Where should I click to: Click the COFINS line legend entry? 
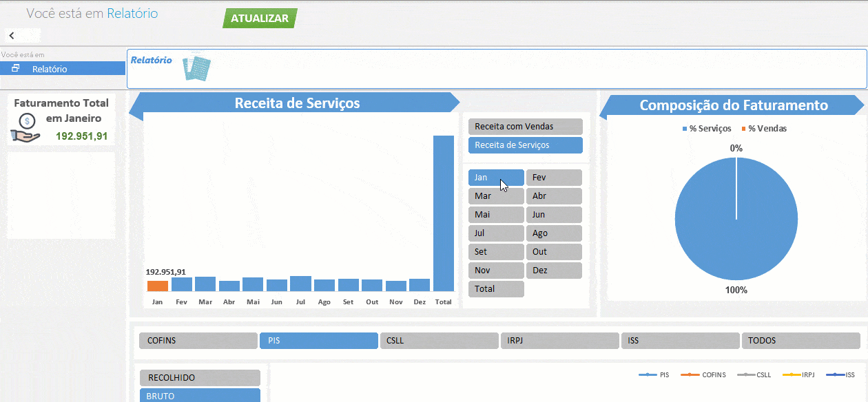[x=703, y=375]
